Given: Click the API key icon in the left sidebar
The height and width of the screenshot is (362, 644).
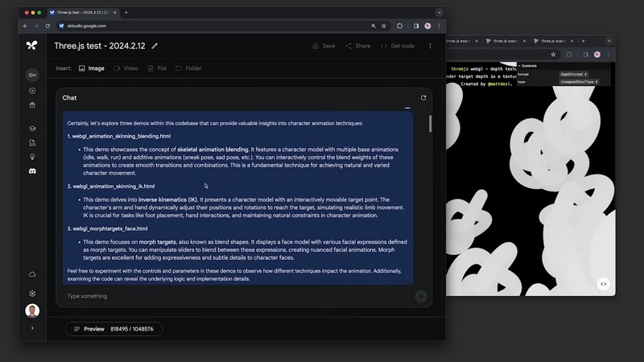Looking at the screenshot, I should (32, 75).
